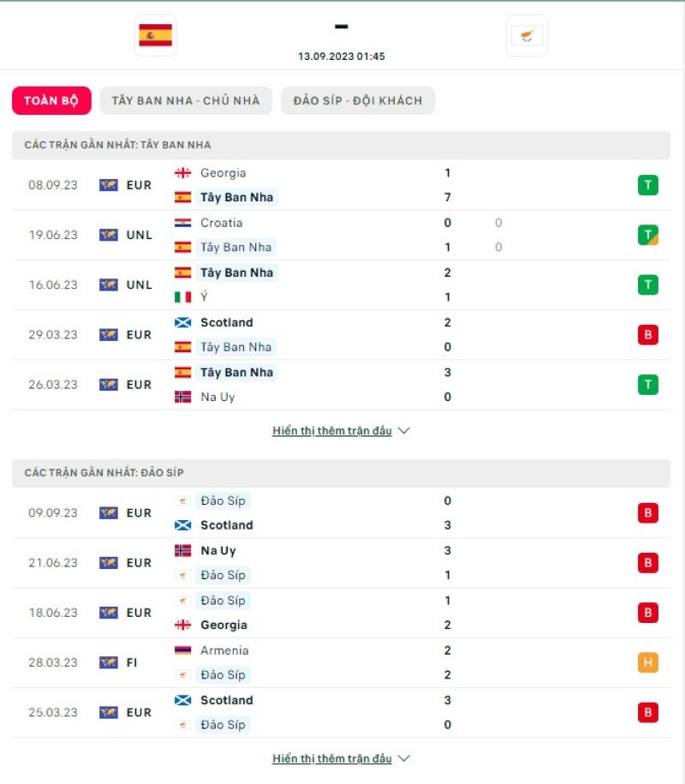Image resolution: width=685 pixels, height=784 pixels.
Task: Open Georgia team link in 08.09.23 match
Action: (x=223, y=173)
